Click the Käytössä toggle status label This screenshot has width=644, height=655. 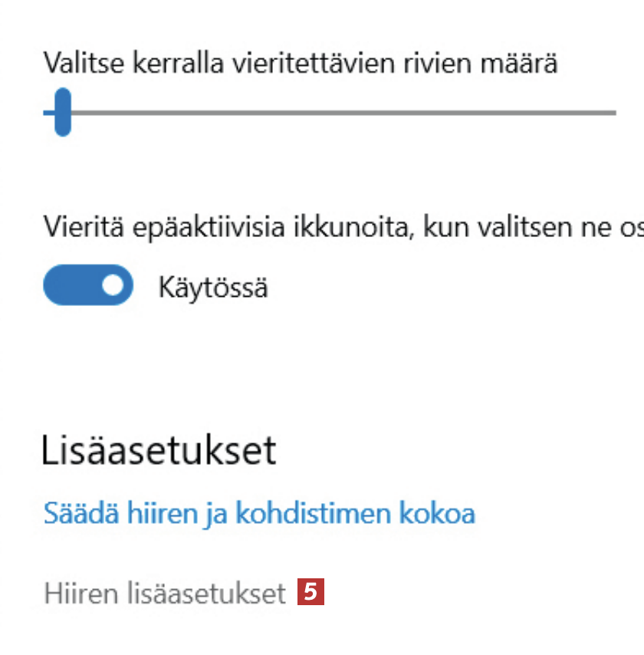(x=213, y=287)
